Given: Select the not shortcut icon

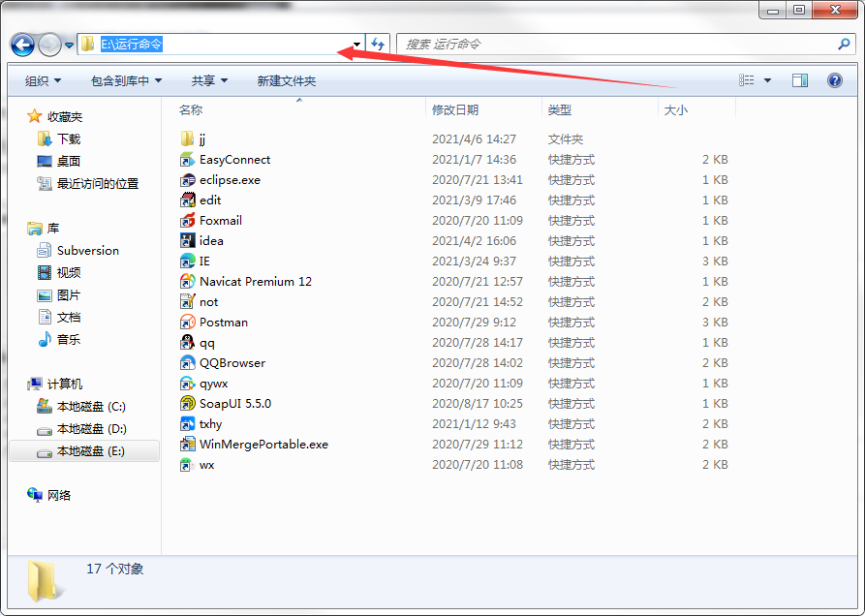Looking at the screenshot, I should click(188, 301).
